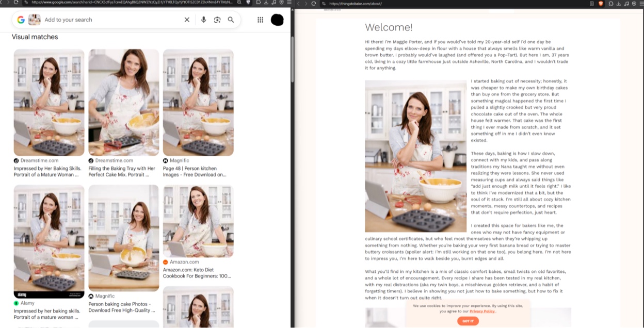The width and height of the screenshot is (644, 328).
Task: Go back in the thingstobake browser window
Action: click(298, 3)
